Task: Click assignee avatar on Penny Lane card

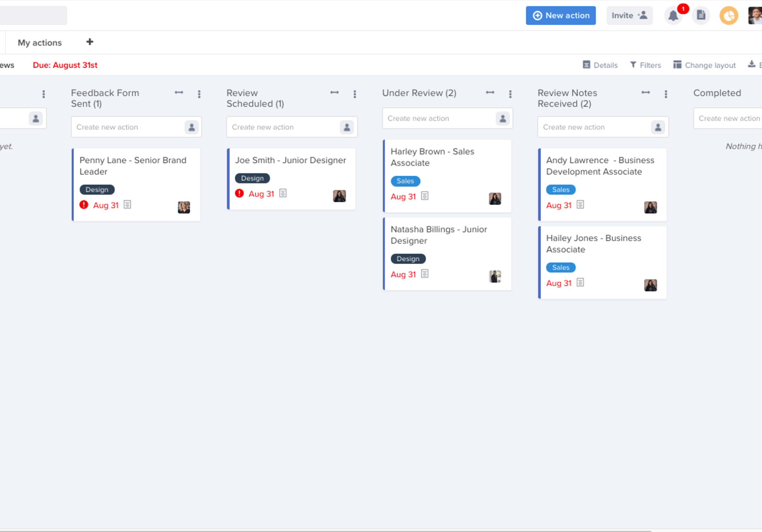Action: (x=184, y=207)
